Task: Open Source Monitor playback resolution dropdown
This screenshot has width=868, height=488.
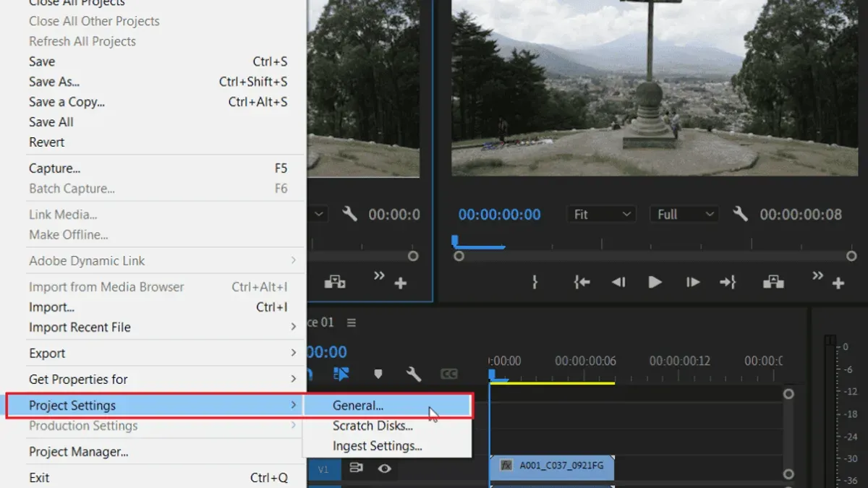Action: (318, 214)
